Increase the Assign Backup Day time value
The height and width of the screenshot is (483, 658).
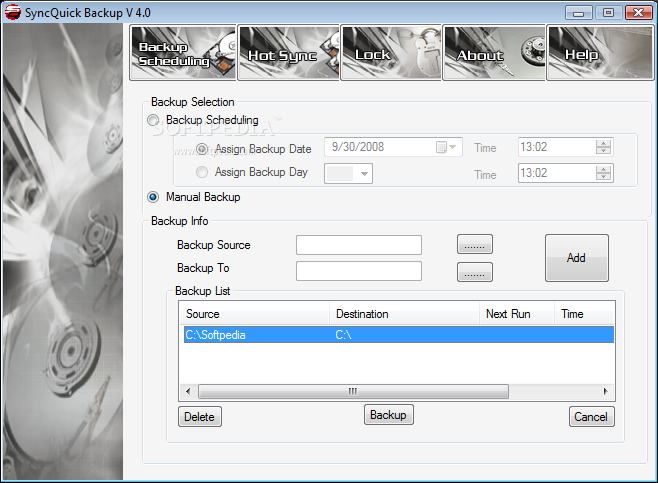[x=603, y=169]
